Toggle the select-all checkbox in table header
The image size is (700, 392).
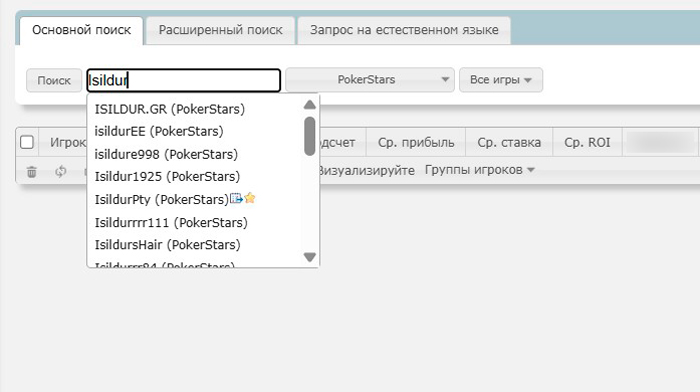[x=27, y=142]
